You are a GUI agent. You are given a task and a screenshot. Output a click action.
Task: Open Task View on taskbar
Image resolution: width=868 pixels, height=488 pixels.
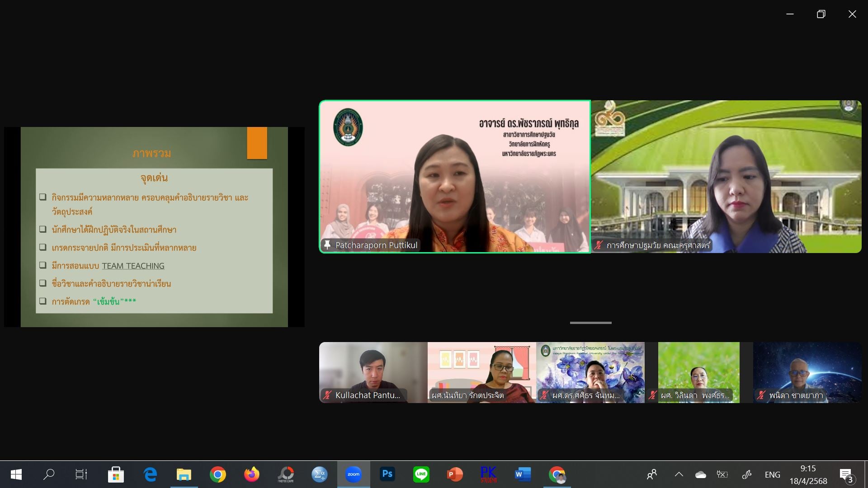coord(81,474)
